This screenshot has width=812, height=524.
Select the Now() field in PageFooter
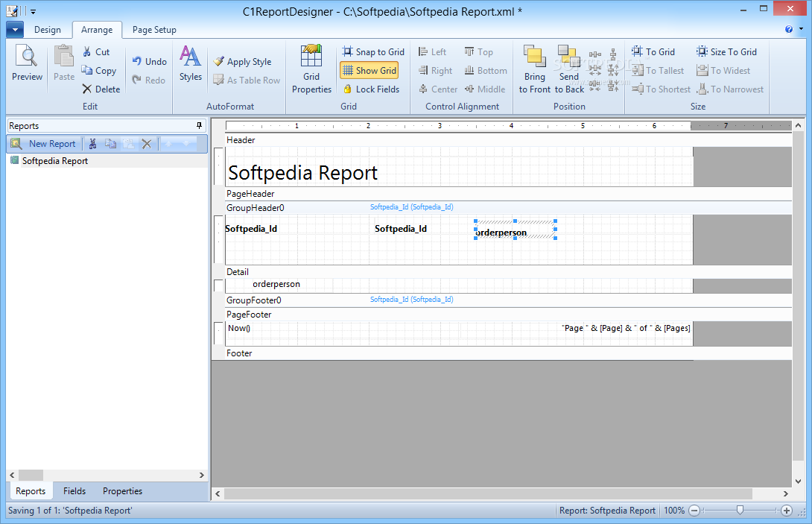239,328
